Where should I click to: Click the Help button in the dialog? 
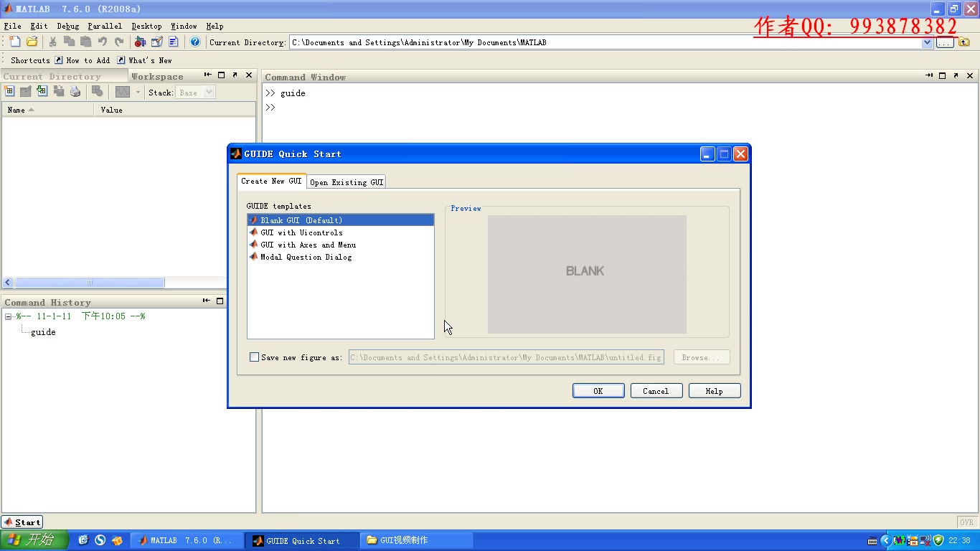pos(714,391)
